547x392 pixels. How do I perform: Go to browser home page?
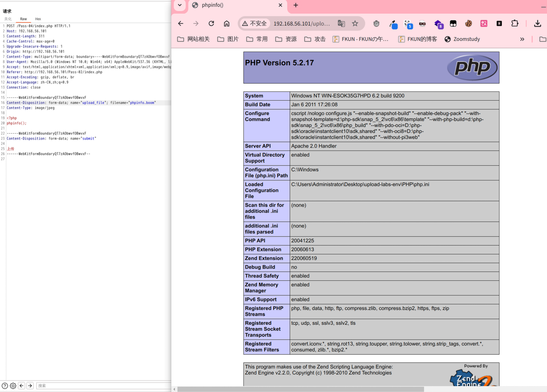(226, 24)
